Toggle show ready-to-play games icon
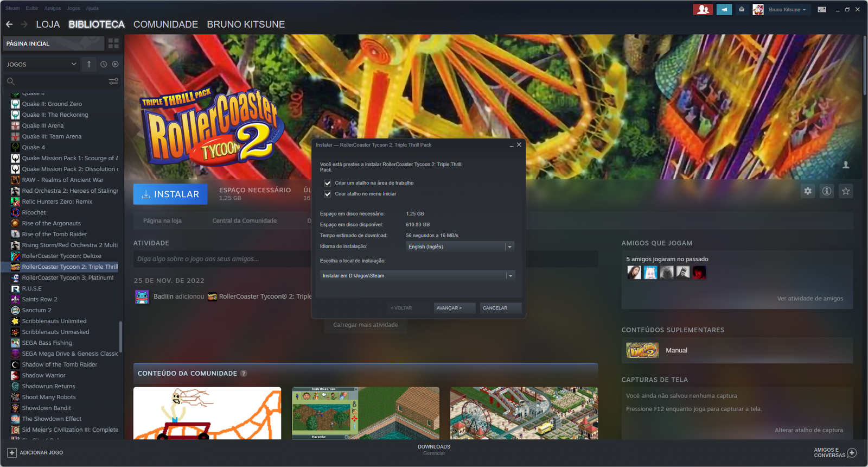Screen dimensions: 868x467 (x=115, y=64)
